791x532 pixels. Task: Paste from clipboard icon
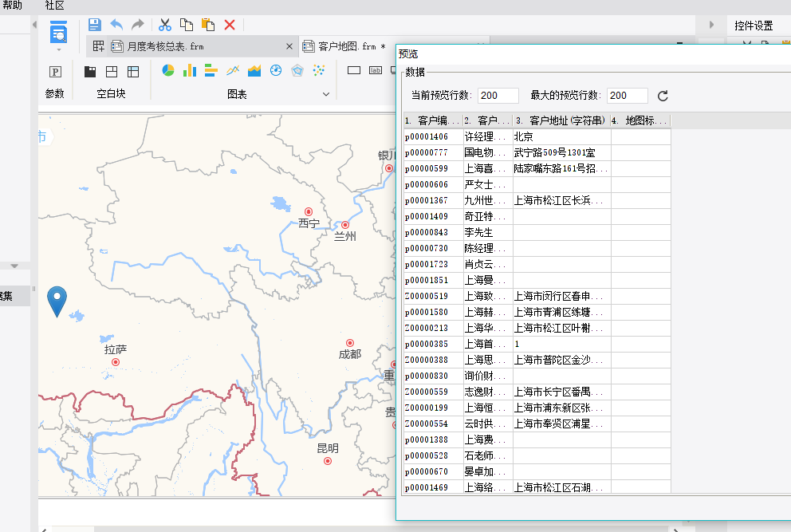tap(208, 25)
